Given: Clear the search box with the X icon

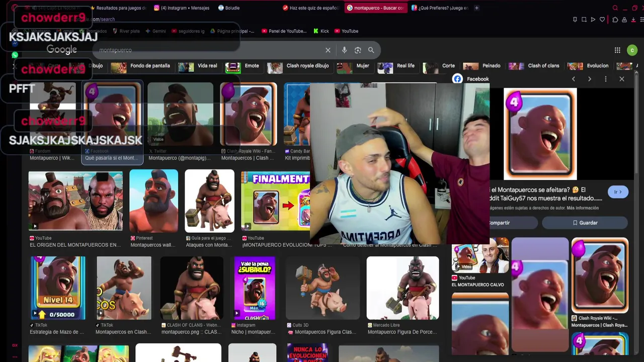Looking at the screenshot, I should click(328, 50).
